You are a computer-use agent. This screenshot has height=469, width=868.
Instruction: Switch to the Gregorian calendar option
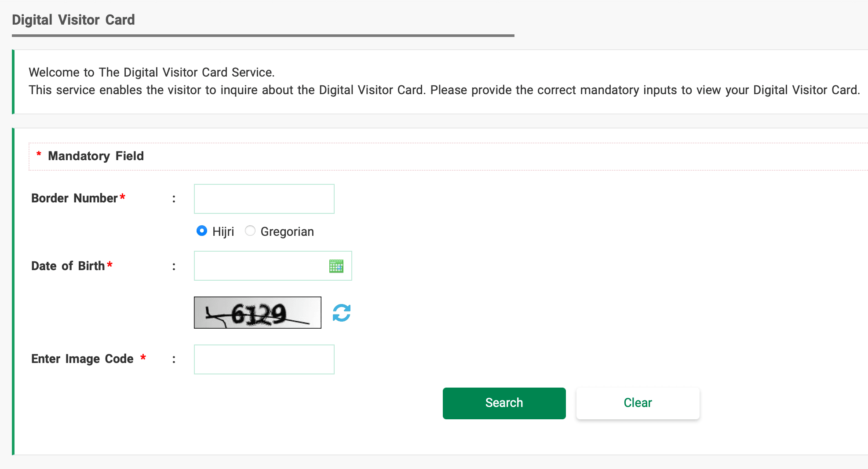[250, 231]
